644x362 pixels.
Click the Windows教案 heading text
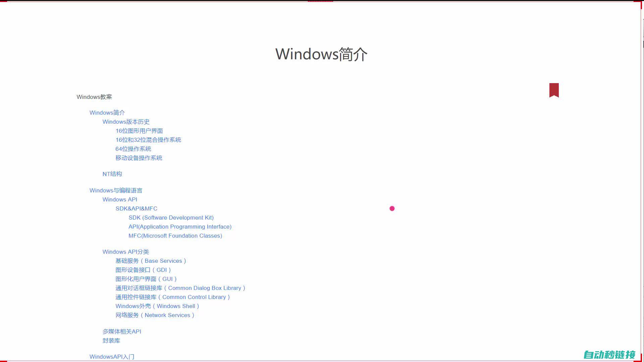[94, 97]
